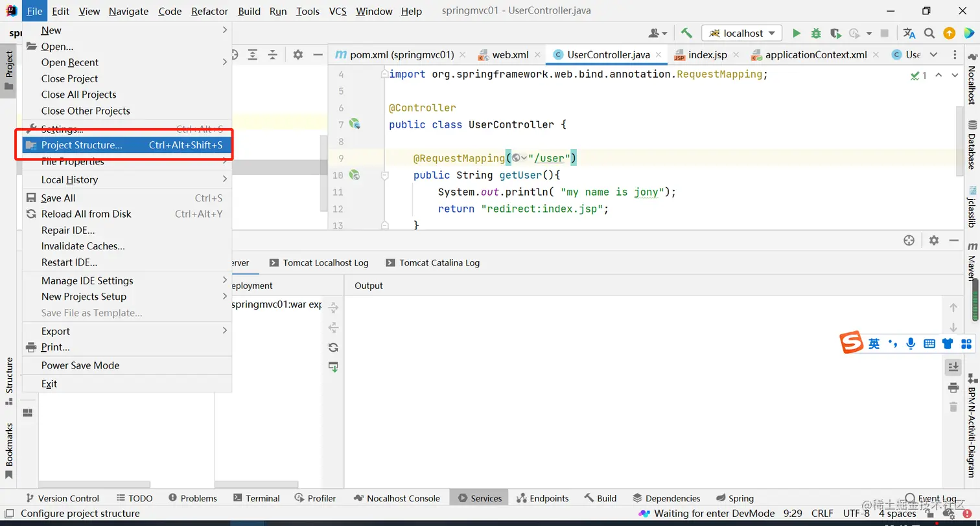980x526 pixels.
Task: Open the localhost run configuration dropdown
Action: coord(742,33)
